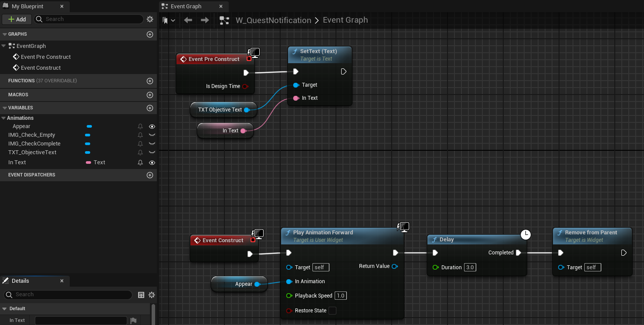Select Event Construct in graph list
The height and width of the screenshot is (325, 644).
tap(41, 68)
